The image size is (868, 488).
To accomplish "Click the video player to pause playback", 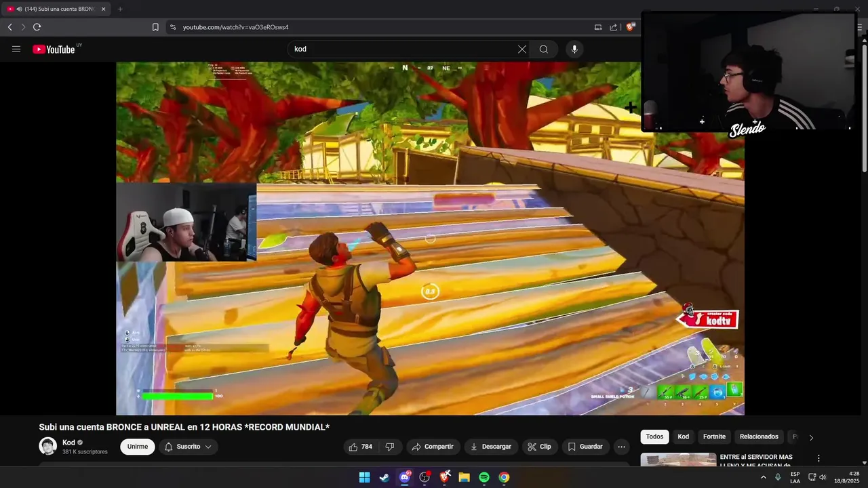I will (430, 239).
